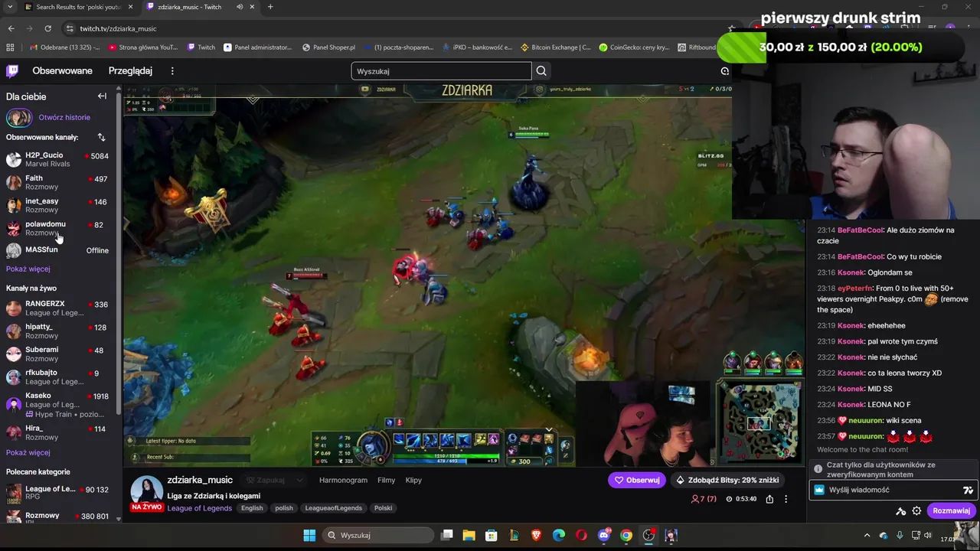Open the H2P_Gucio channel in sidebar
980x551 pixels.
click(x=58, y=159)
